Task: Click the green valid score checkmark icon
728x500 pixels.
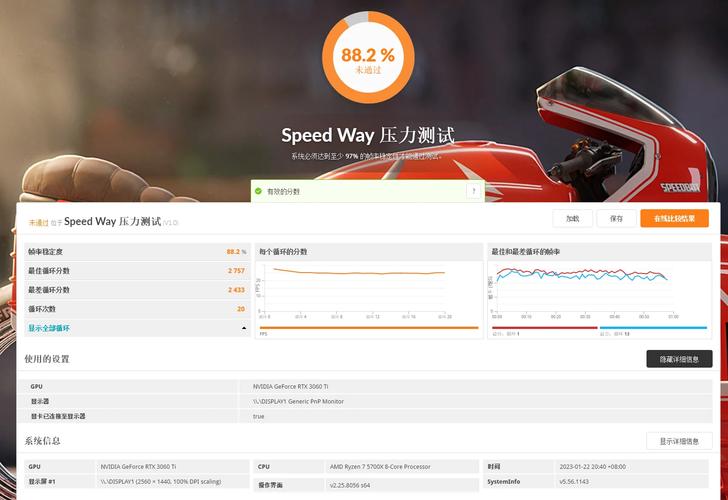Action: coord(258,191)
